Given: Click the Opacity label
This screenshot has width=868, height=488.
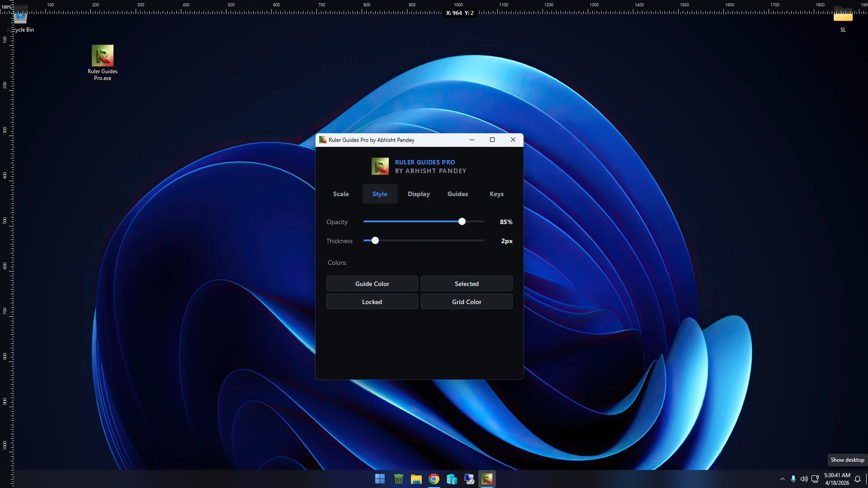Looking at the screenshot, I should point(337,222).
